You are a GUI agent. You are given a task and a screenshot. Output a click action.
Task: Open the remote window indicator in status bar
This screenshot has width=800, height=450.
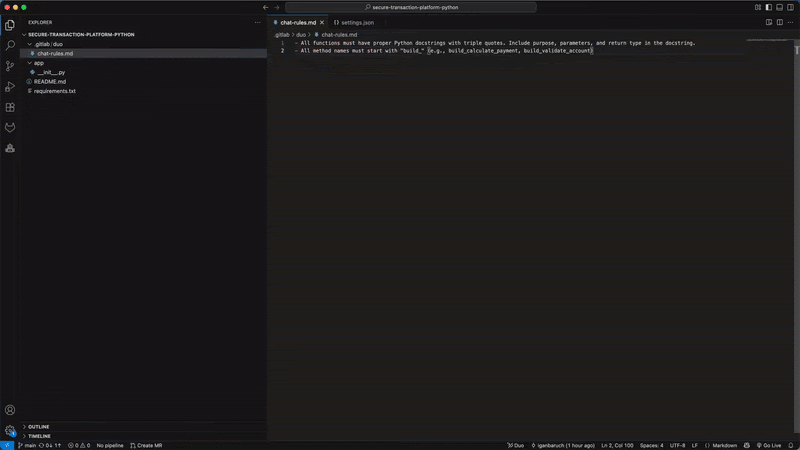(7, 445)
